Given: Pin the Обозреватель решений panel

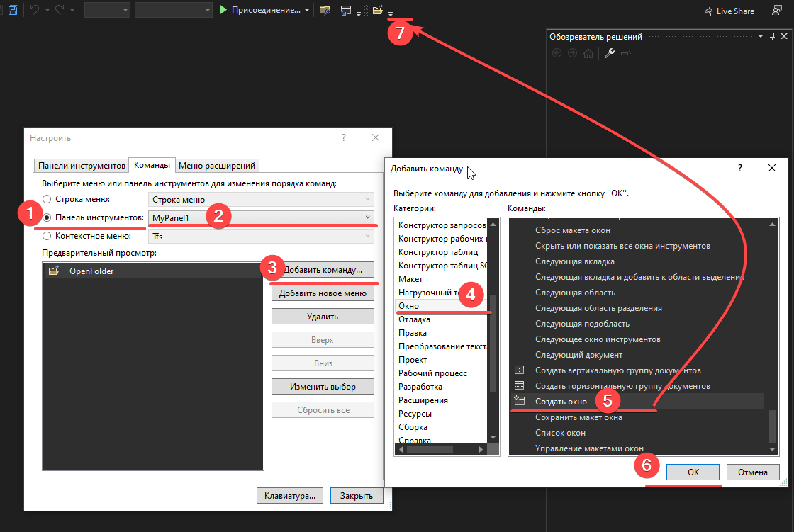Looking at the screenshot, I should coord(771,35).
